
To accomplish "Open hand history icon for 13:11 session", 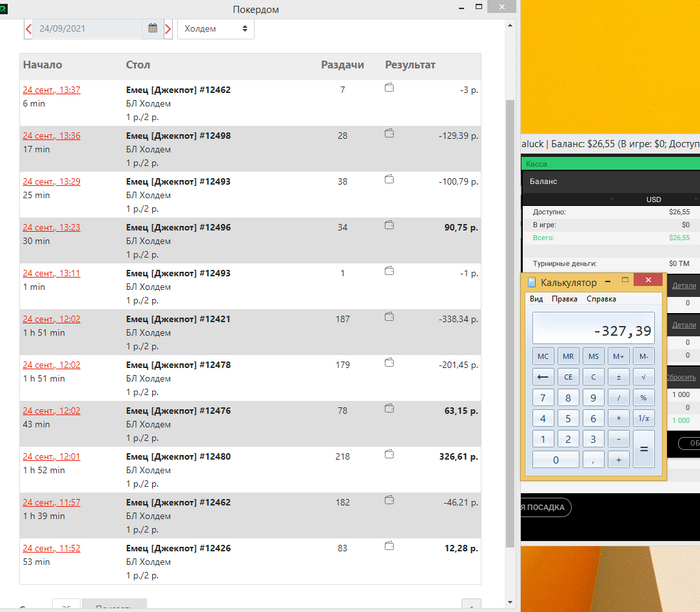I will coord(389,271).
